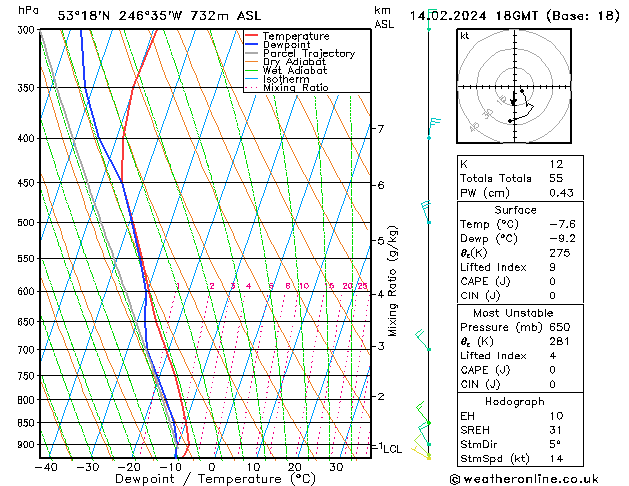Click the -40 temperature axis label

47,467
